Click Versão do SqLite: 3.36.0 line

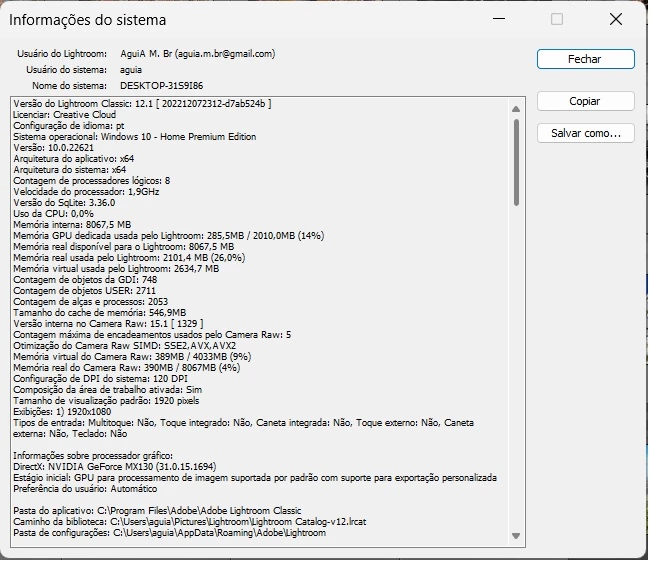click(x=64, y=203)
